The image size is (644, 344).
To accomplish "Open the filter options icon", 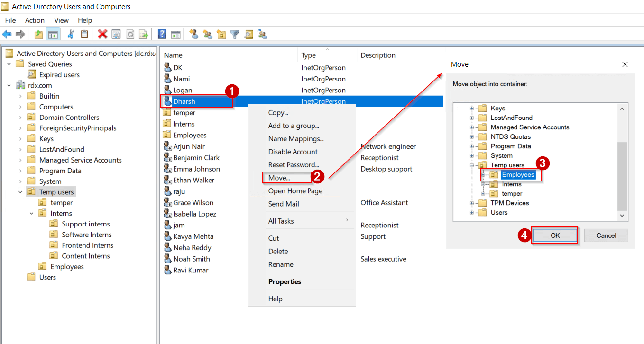I will pyautogui.click(x=234, y=34).
